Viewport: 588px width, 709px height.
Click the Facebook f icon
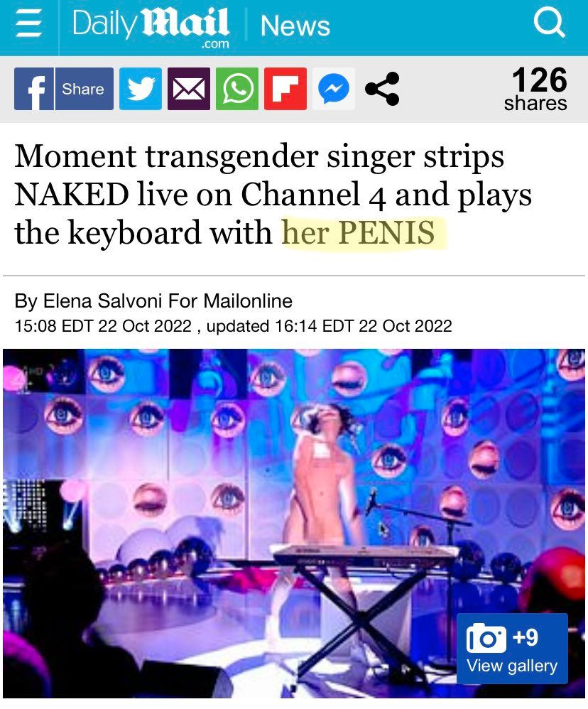click(34, 89)
